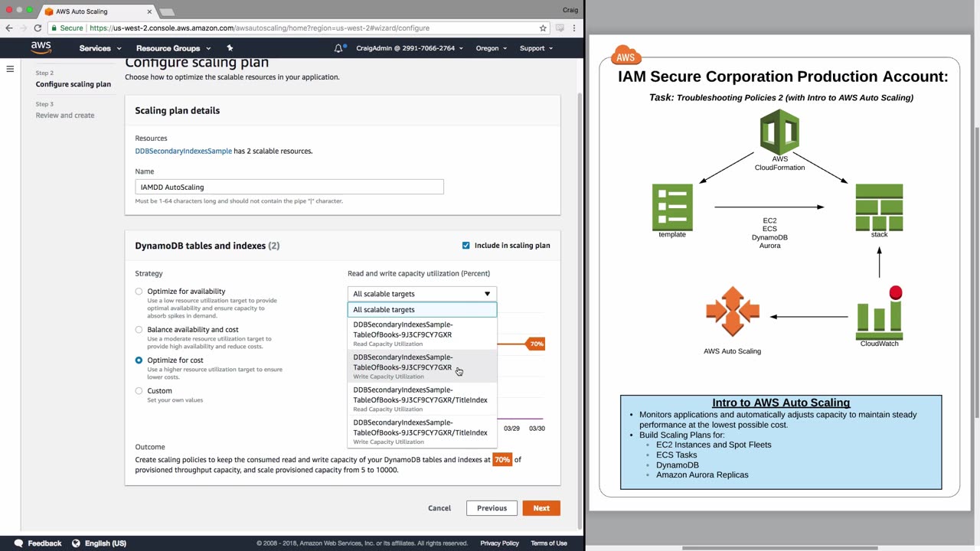The width and height of the screenshot is (980, 551).
Task: Click the CloudWatch icon on the slide
Action: tap(879, 313)
